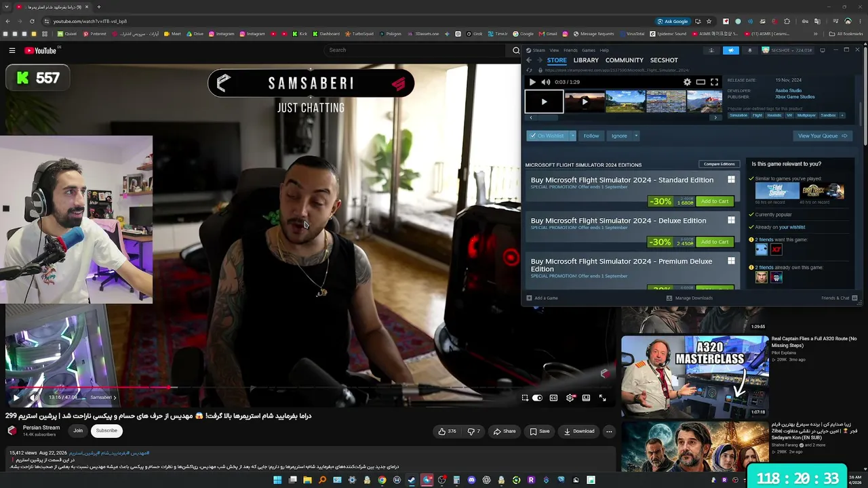Select the second trailer thumbnail in Steam
The width and height of the screenshot is (868, 488).
point(585,102)
